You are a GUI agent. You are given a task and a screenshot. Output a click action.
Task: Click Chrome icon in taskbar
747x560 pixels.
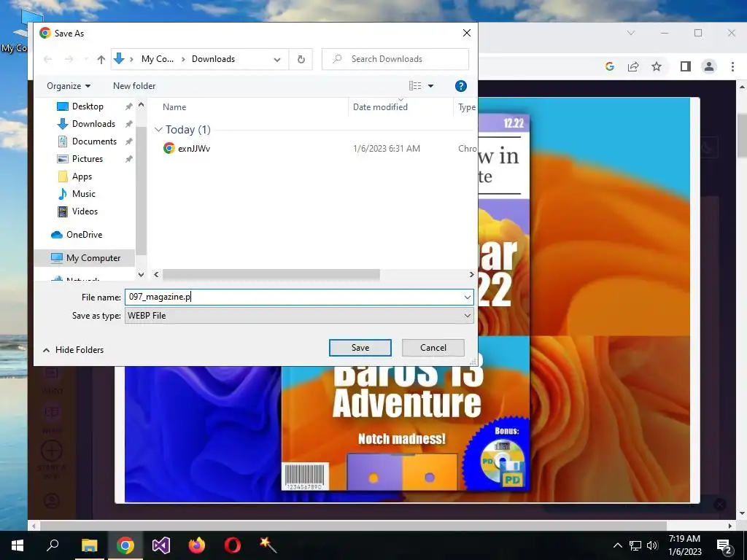(125, 545)
